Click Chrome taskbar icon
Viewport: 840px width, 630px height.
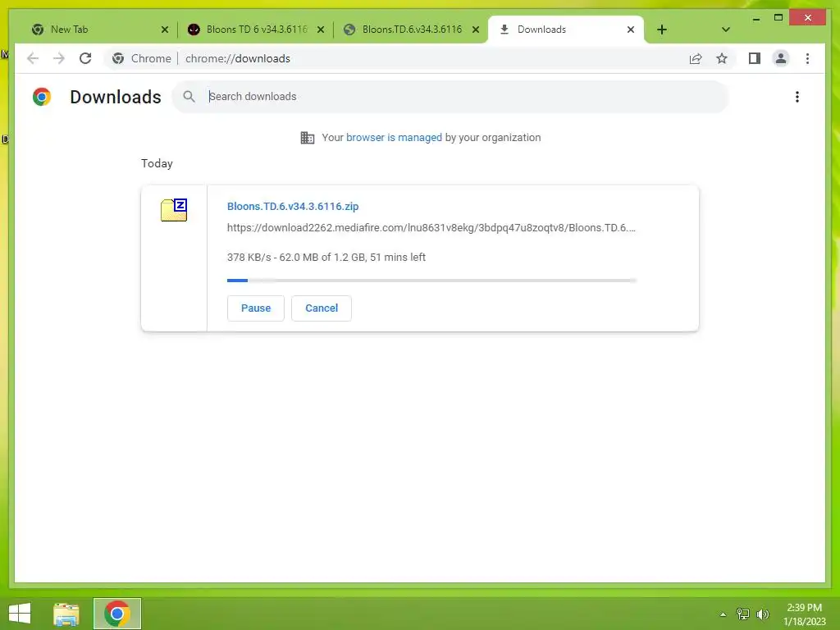click(x=116, y=614)
